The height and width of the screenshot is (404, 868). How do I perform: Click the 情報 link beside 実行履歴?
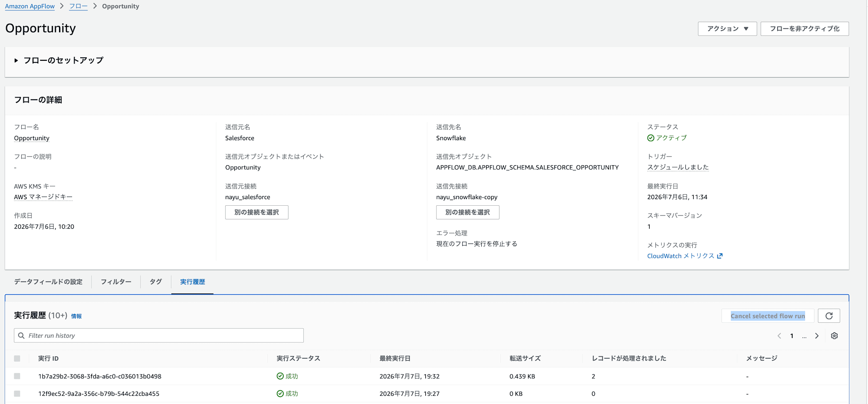[x=76, y=316]
